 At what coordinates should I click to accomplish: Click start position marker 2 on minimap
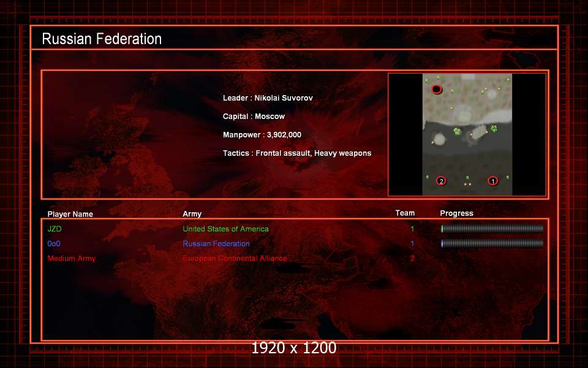(x=441, y=181)
